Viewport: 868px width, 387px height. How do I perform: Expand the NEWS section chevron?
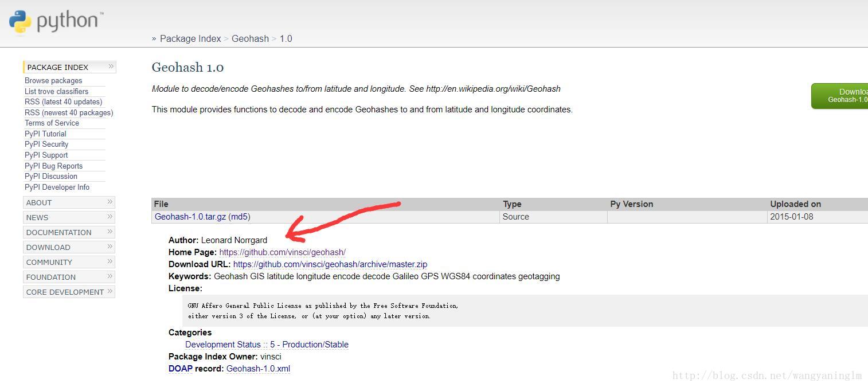pos(110,217)
